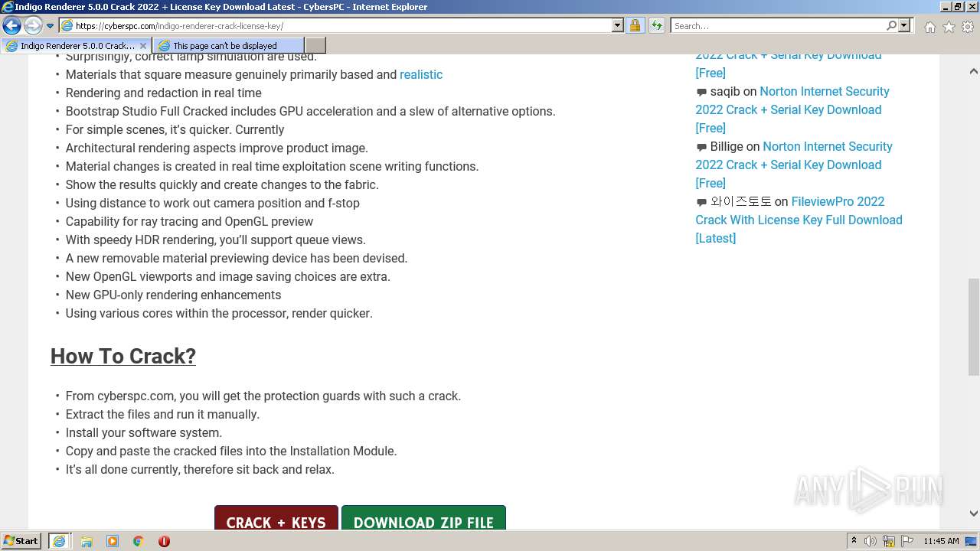Click the comment bubble icon beside 와이즈토토

(701, 202)
